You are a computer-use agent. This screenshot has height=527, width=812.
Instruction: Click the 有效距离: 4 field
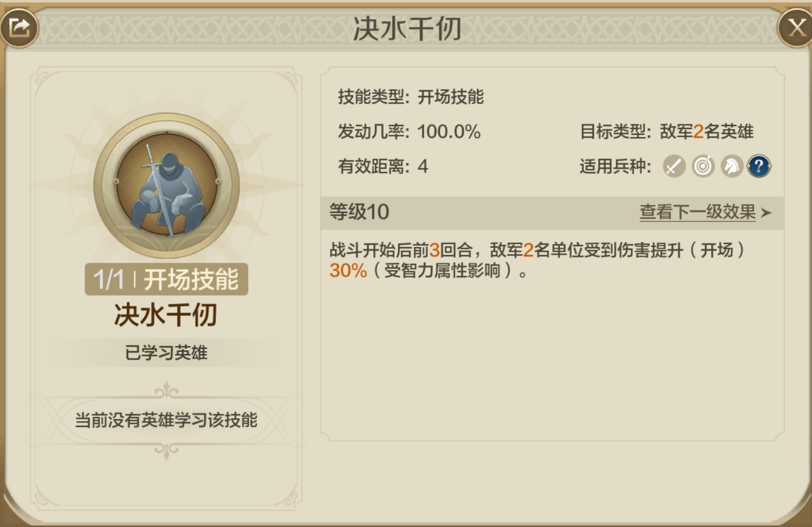pyautogui.click(x=383, y=167)
